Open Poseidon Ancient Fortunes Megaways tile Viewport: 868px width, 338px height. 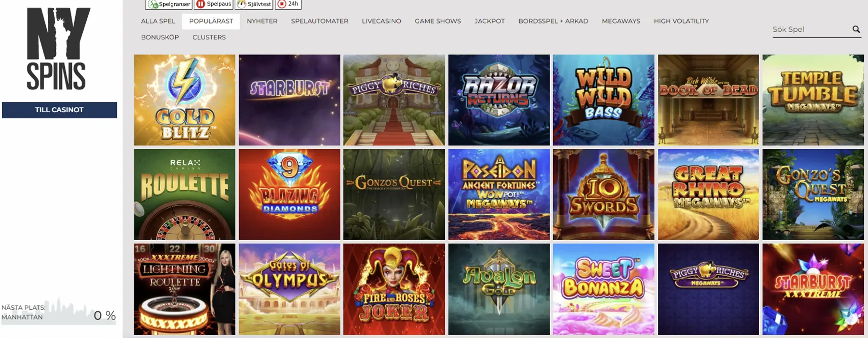(499, 195)
